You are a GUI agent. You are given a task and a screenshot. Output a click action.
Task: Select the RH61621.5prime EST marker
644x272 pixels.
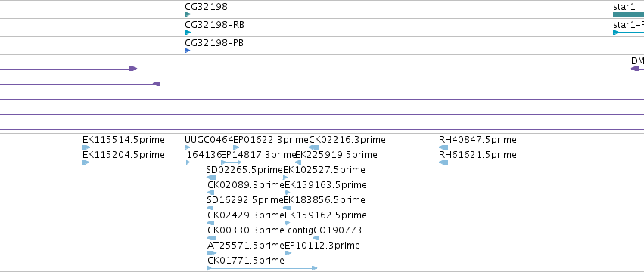(443, 162)
